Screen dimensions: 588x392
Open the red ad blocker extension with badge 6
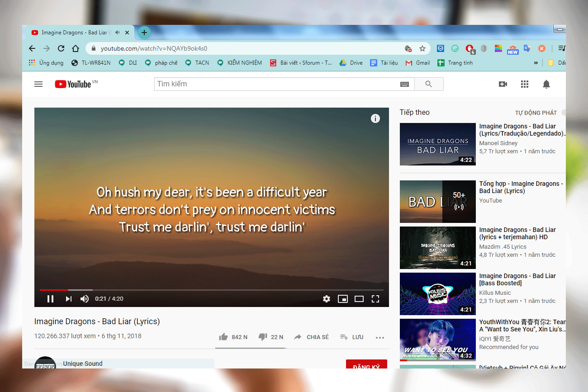coord(470,49)
